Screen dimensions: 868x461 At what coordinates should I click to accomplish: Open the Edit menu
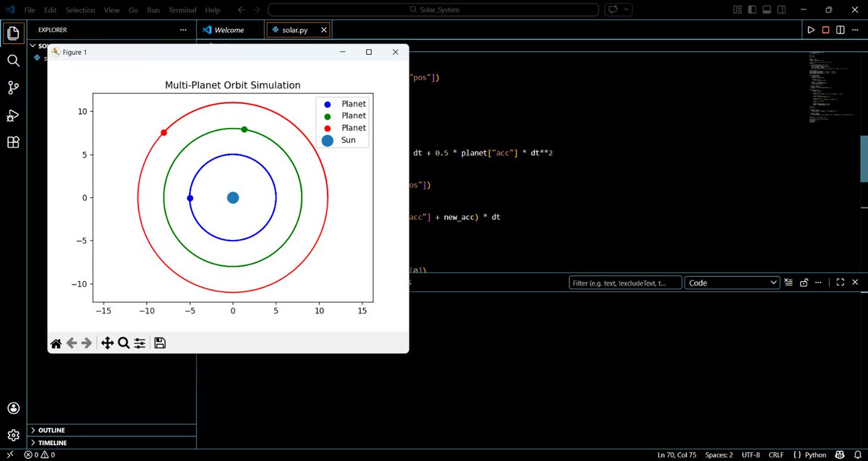[x=50, y=10]
